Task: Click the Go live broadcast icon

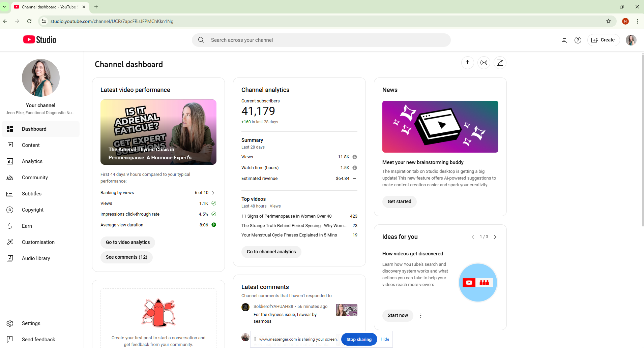Action: tap(484, 63)
